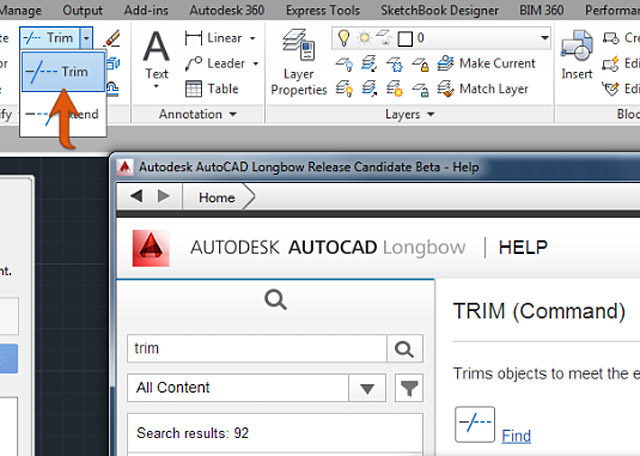The height and width of the screenshot is (456, 640).
Task: Click the search button beside trim field
Action: pyautogui.click(x=404, y=349)
